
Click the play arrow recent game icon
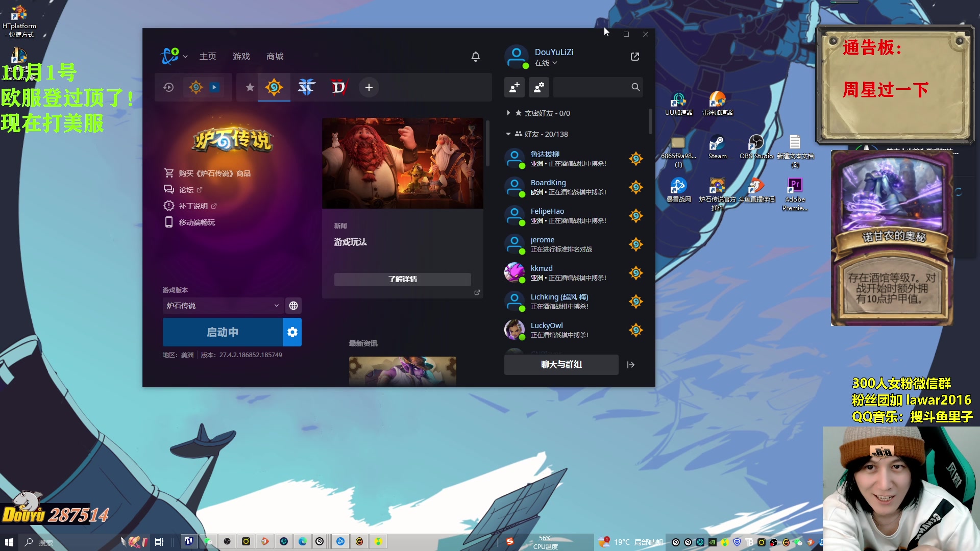tap(214, 87)
